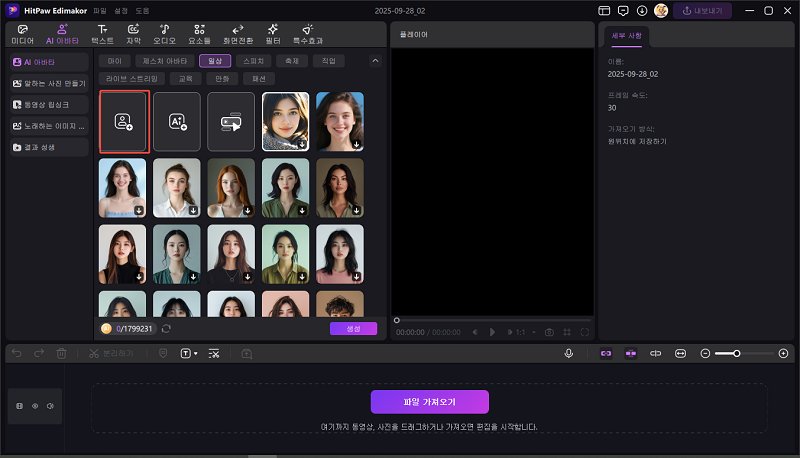Click the redo arrow in timeline toolbar

(39, 353)
